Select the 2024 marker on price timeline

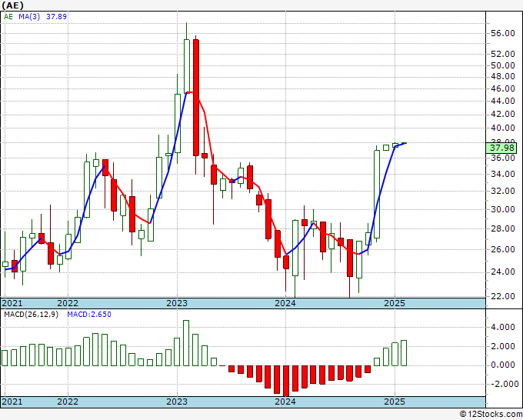[285, 303]
